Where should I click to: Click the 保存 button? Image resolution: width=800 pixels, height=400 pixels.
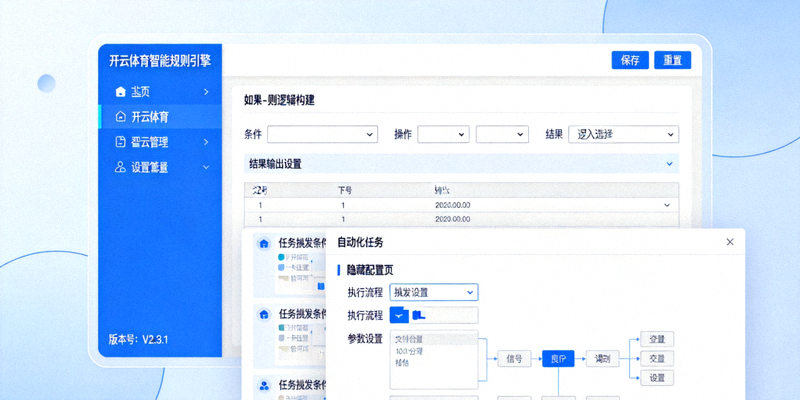pos(630,60)
